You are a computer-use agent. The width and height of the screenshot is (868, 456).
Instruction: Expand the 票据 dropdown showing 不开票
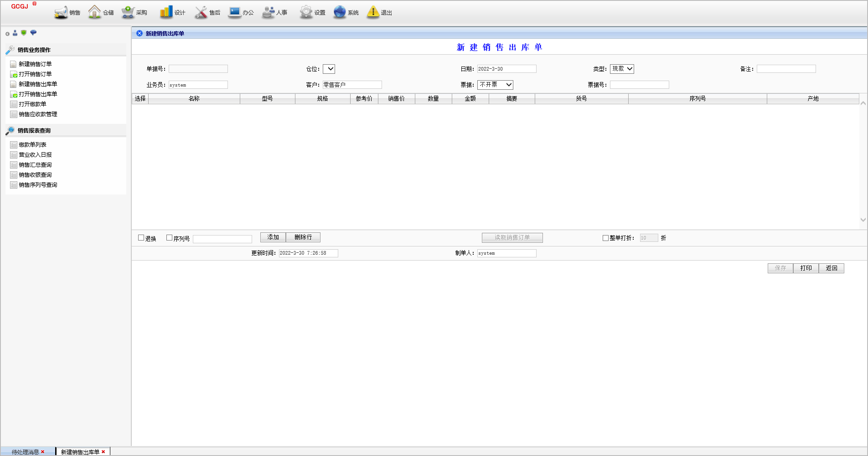pyautogui.click(x=495, y=85)
